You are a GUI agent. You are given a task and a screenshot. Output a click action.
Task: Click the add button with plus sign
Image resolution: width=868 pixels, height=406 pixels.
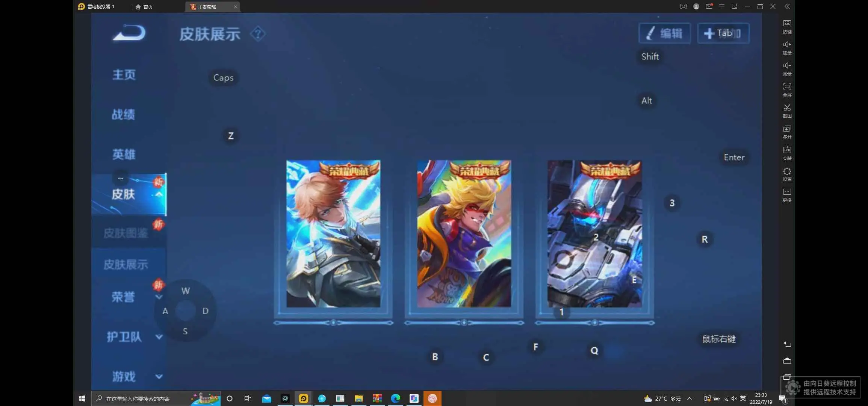coord(723,33)
